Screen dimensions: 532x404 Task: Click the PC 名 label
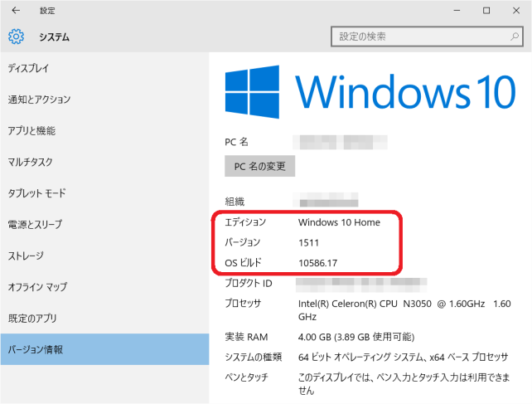coord(236,142)
